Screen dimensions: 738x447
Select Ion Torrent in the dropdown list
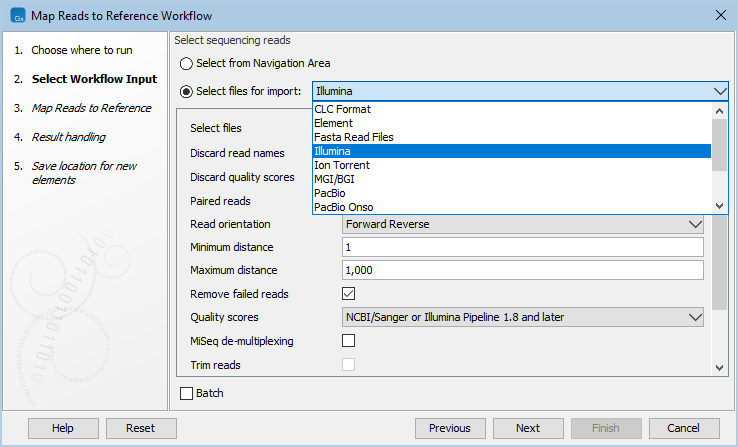coord(341,165)
